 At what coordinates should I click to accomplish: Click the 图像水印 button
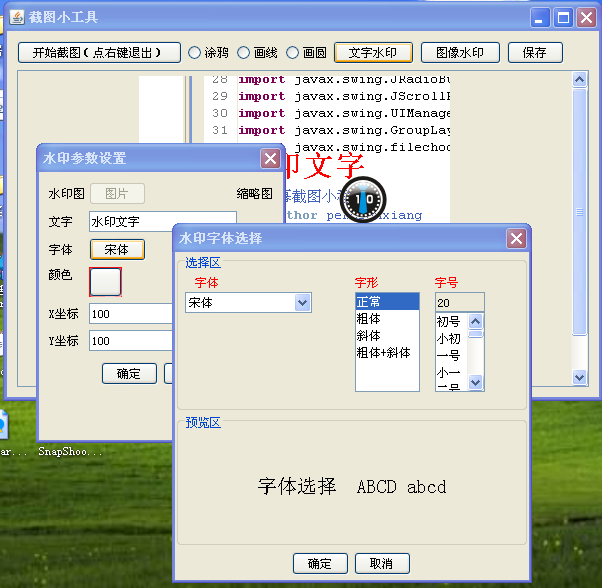point(460,53)
